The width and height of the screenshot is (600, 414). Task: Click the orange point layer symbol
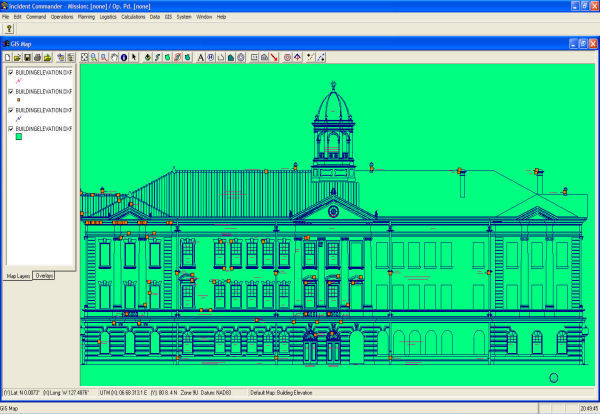[18, 100]
